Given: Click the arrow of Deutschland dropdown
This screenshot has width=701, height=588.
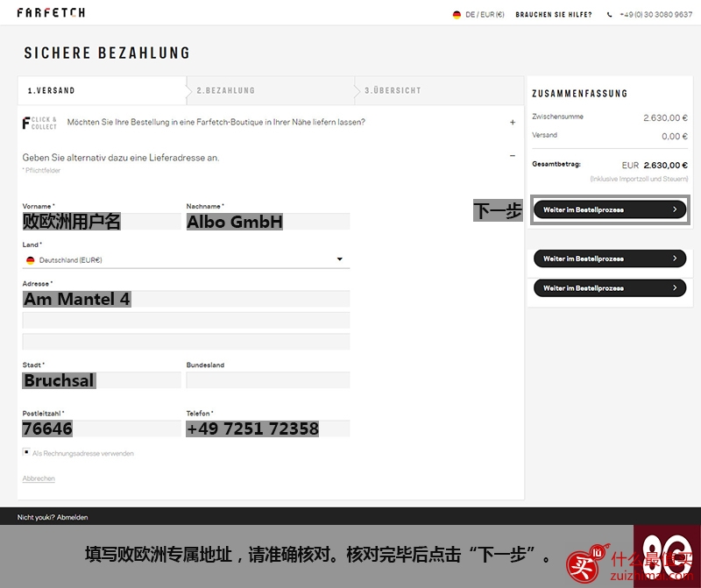Looking at the screenshot, I should tap(340, 259).
